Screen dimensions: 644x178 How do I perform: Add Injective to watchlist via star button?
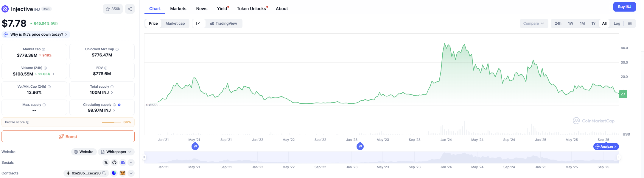click(x=113, y=9)
